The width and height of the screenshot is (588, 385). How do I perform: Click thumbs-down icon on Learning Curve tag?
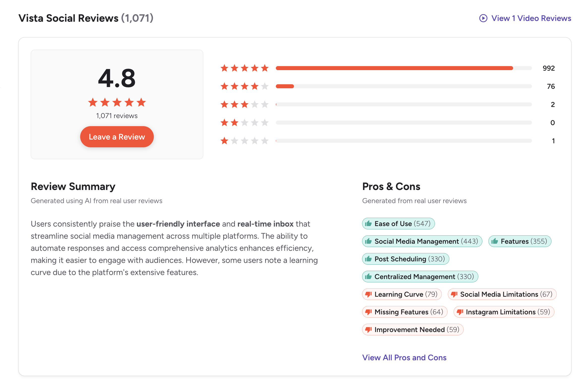(x=368, y=294)
